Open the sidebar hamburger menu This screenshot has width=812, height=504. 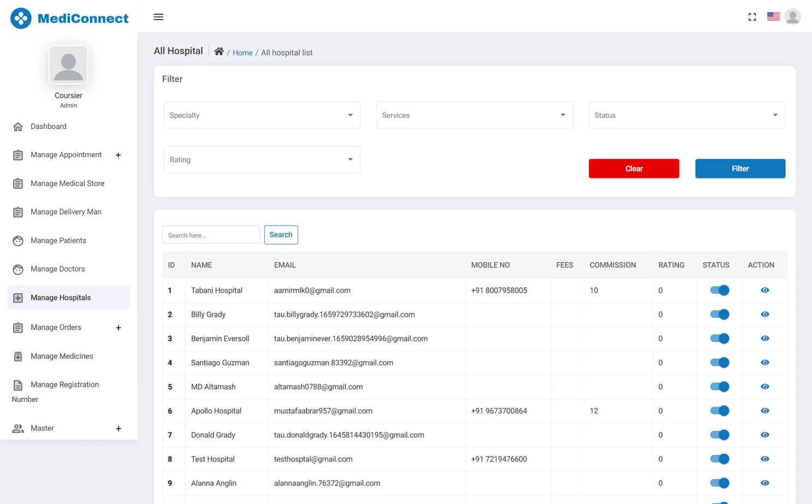[x=158, y=17]
